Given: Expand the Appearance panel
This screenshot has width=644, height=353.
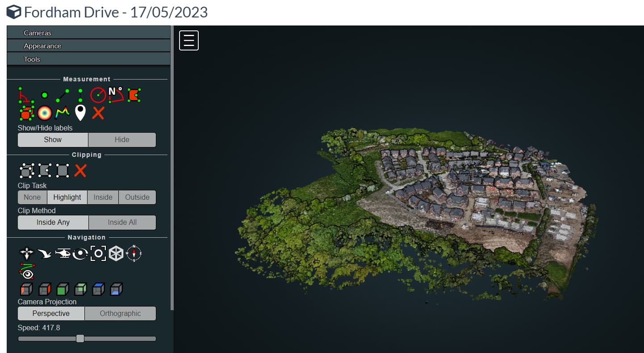Looking at the screenshot, I should pos(88,46).
